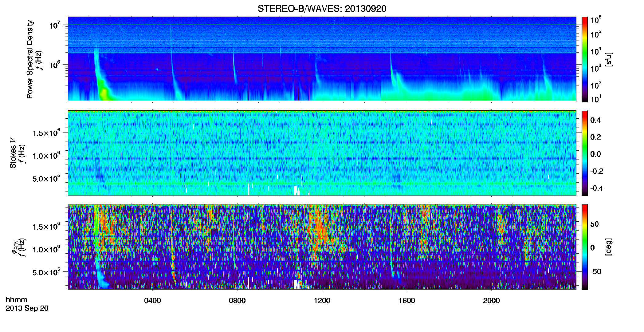This screenshot has width=644, height=332.
Task: Select 10^2 label on sfu color bar
Action: click(x=596, y=85)
